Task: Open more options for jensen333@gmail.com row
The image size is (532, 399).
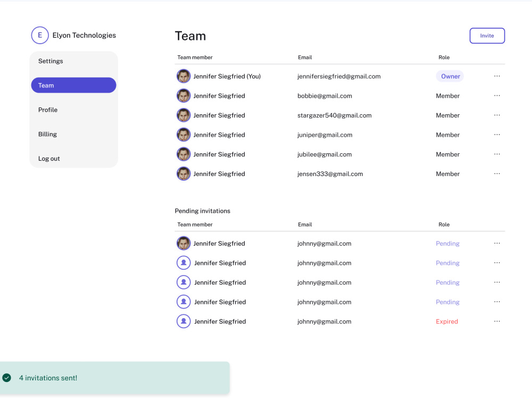Action: pos(497,174)
